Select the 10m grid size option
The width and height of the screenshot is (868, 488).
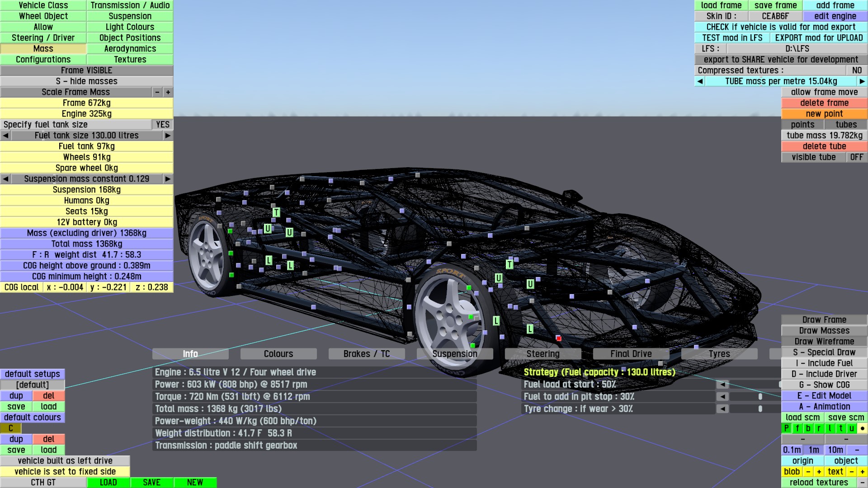(x=835, y=450)
